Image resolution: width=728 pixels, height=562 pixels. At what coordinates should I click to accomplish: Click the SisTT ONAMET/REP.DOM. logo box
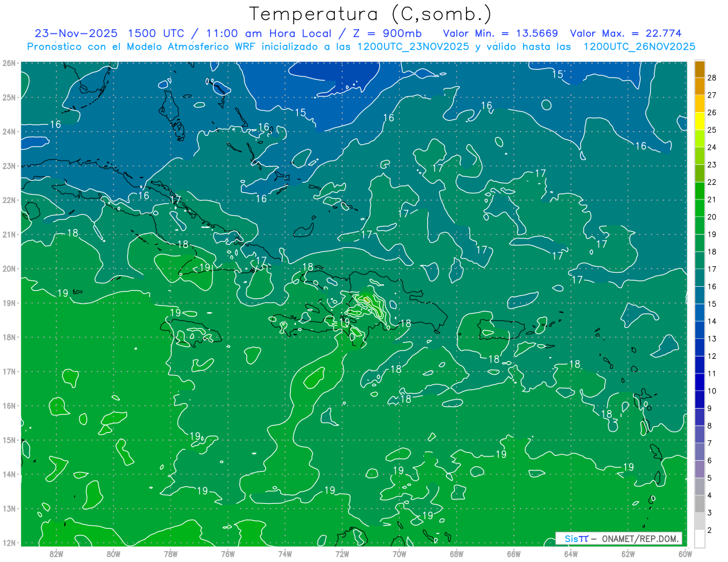[619, 538]
